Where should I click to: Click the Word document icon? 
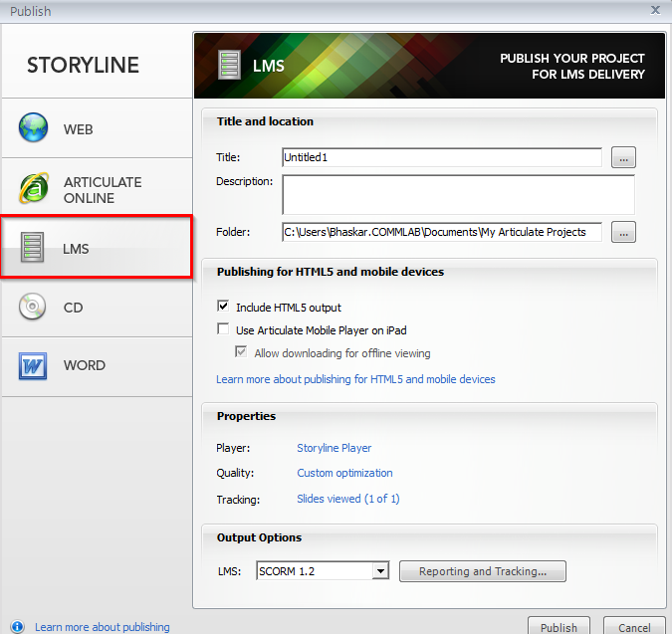(33, 366)
